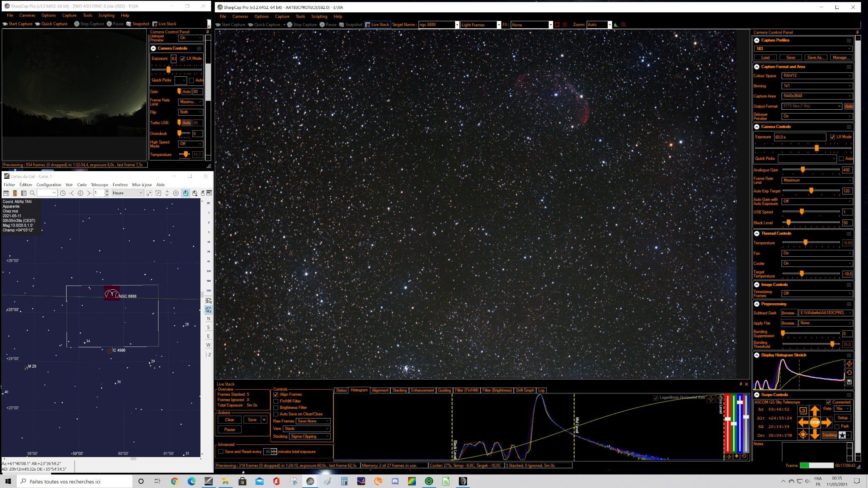868x488 pixels.
Task: Enable Brightness Filter checkbox
Action: pos(276,408)
